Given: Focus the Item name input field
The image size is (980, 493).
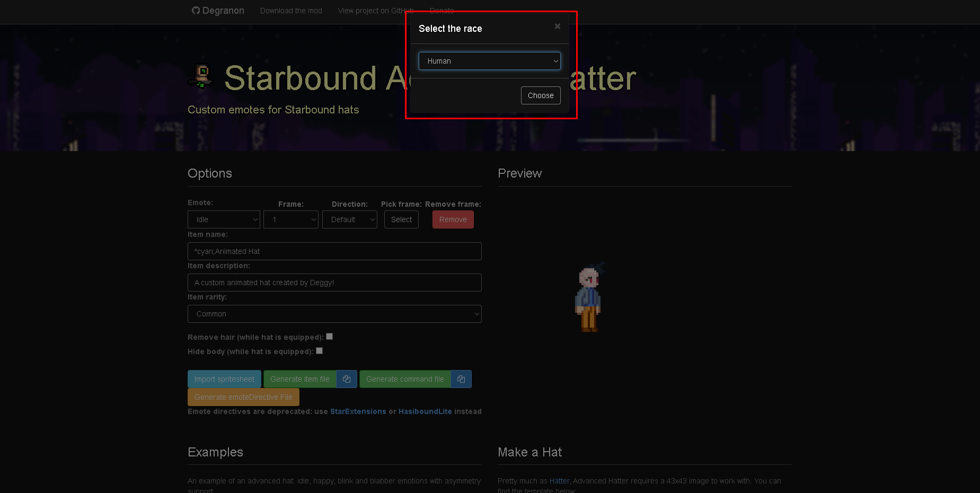Looking at the screenshot, I should pyautogui.click(x=334, y=251).
